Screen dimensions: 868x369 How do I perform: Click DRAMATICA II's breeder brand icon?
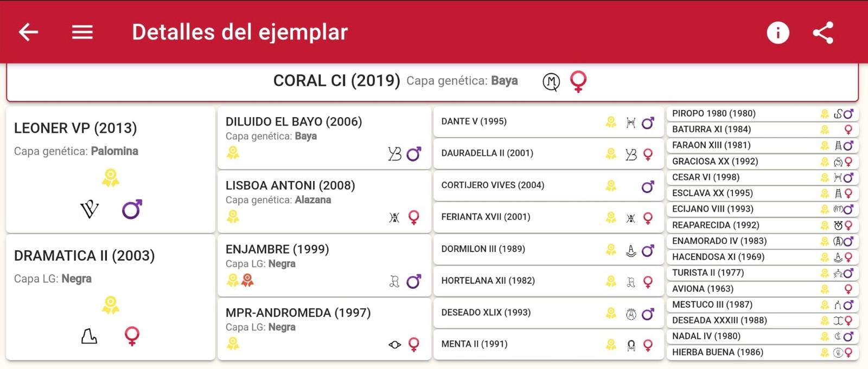coord(89,336)
